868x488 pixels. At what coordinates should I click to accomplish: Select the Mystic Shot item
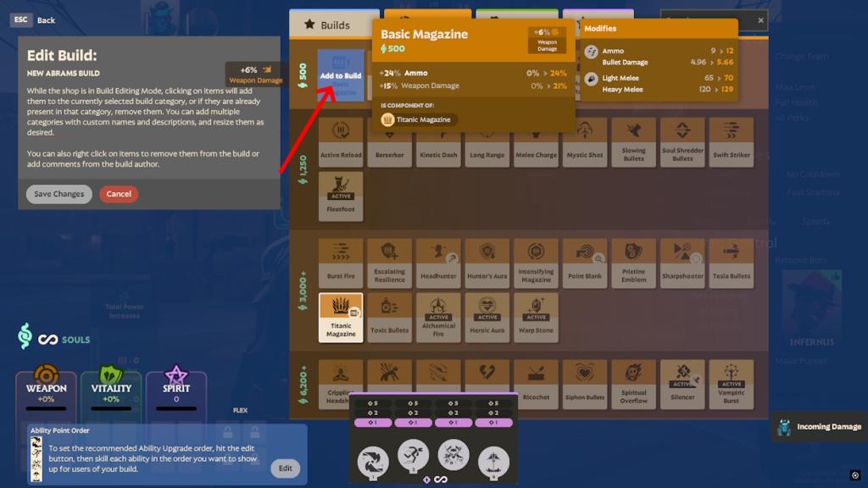[585, 141]
